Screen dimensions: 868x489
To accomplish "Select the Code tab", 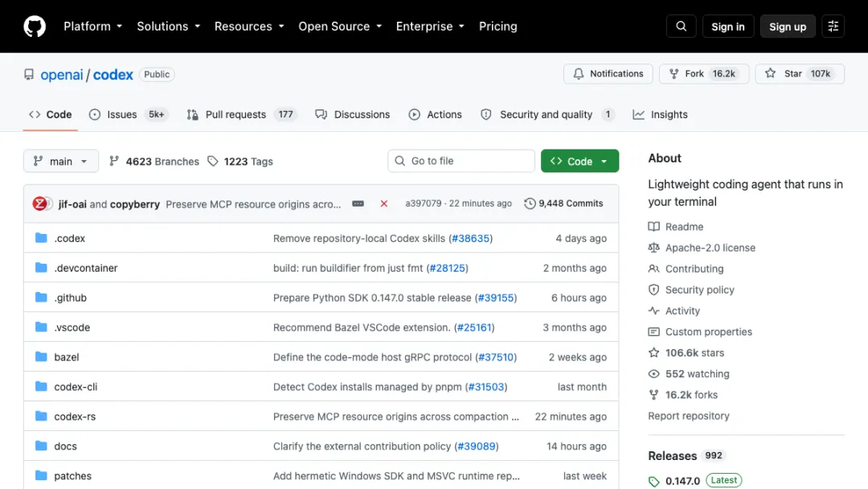I will (x=51, y=115).
